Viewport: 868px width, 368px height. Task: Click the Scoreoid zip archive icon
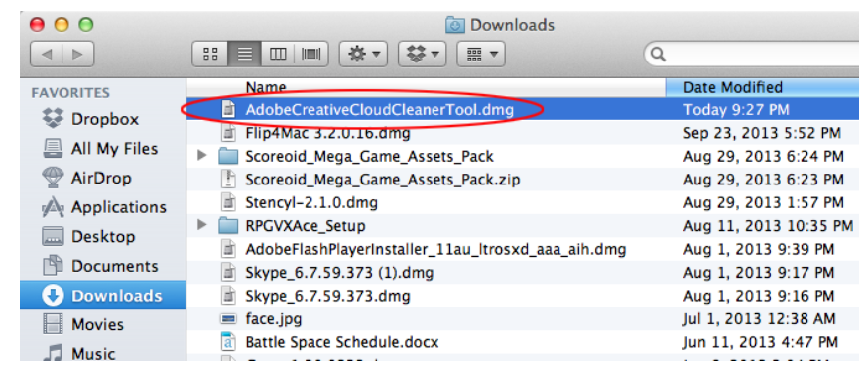[228, 180]
